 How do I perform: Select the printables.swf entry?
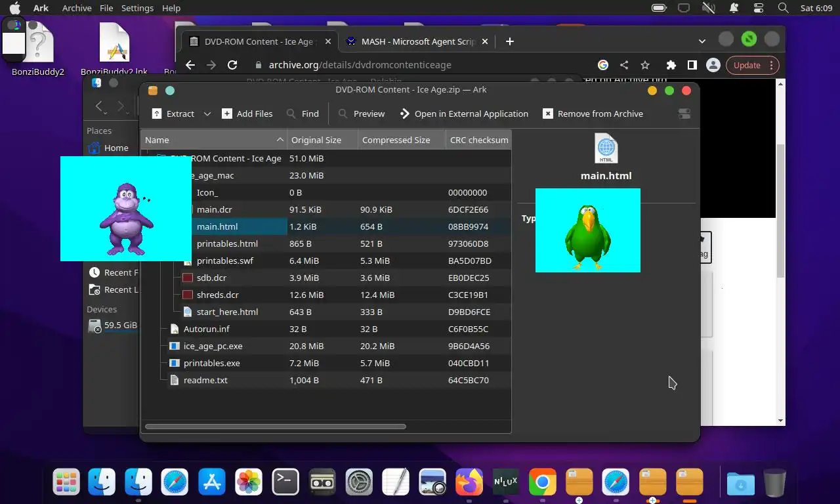224,261
